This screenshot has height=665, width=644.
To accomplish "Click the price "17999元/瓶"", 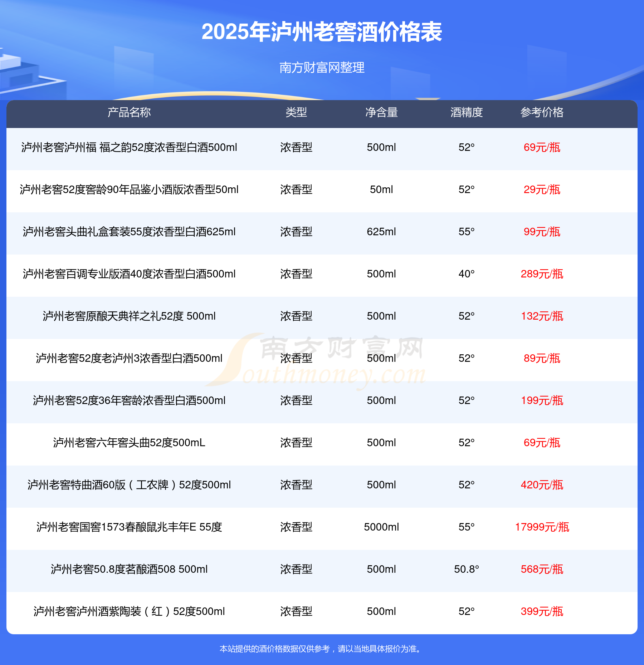I will [542, 527].
